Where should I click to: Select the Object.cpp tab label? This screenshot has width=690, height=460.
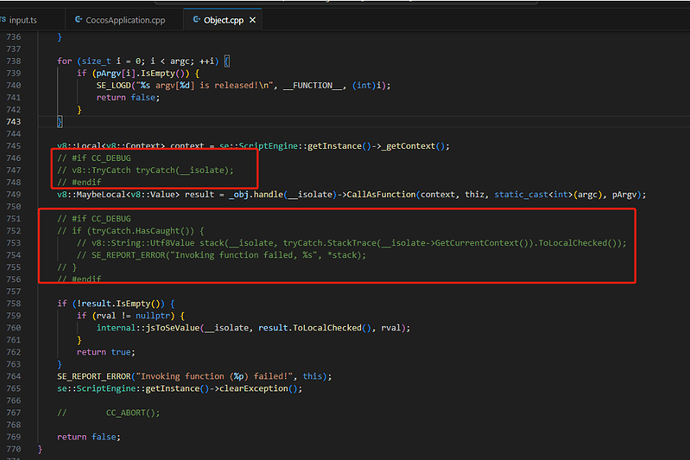(x=226, y=19)
